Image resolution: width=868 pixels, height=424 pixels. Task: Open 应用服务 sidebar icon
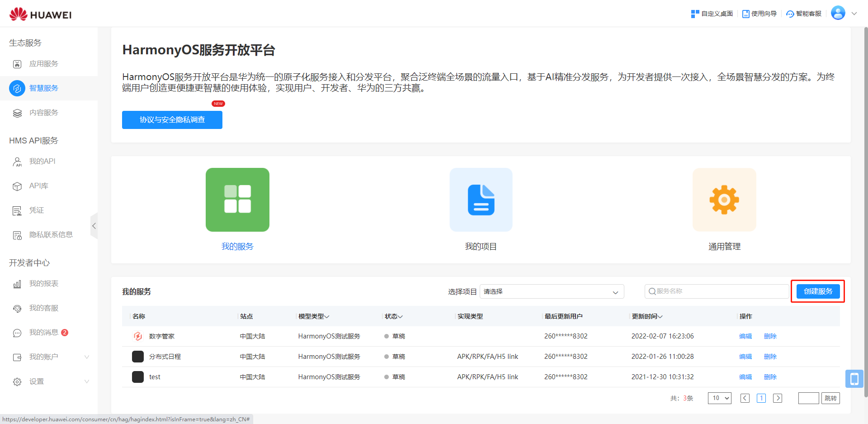[x=17, y=64]
